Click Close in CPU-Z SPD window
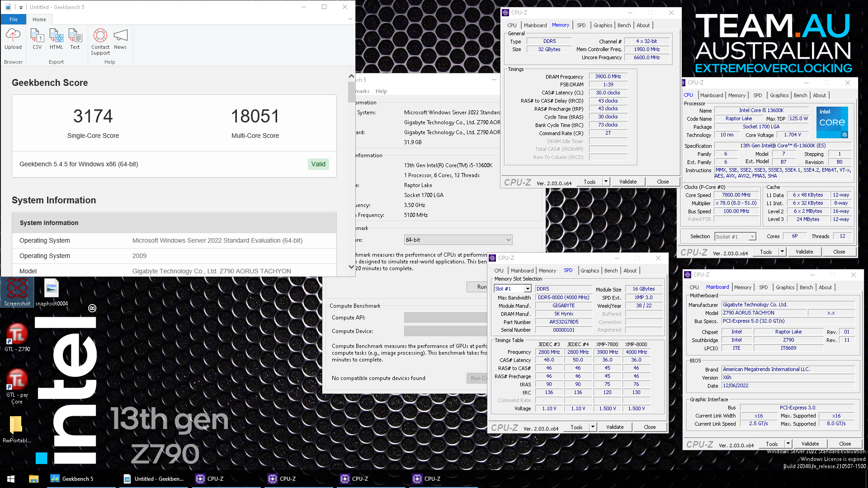The image size is (868, 488). tap(650, 427)
